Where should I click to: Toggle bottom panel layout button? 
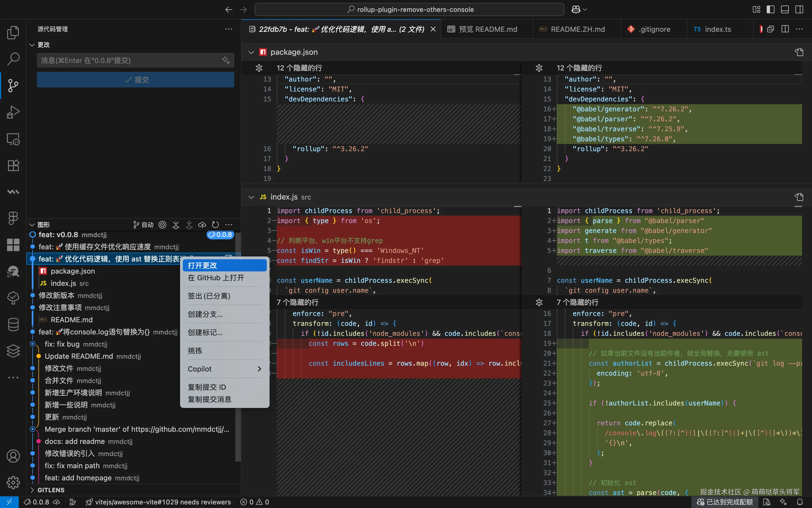[x=785, y=9]
